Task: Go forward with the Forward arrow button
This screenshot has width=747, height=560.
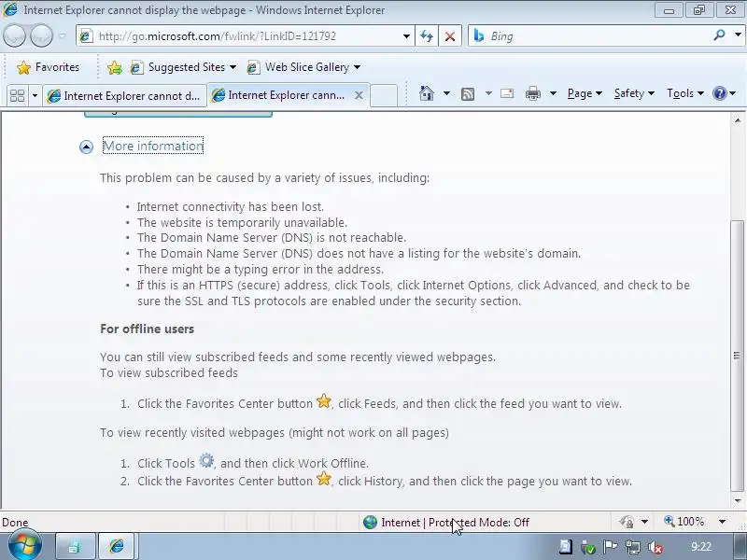Action: (41, 35)
